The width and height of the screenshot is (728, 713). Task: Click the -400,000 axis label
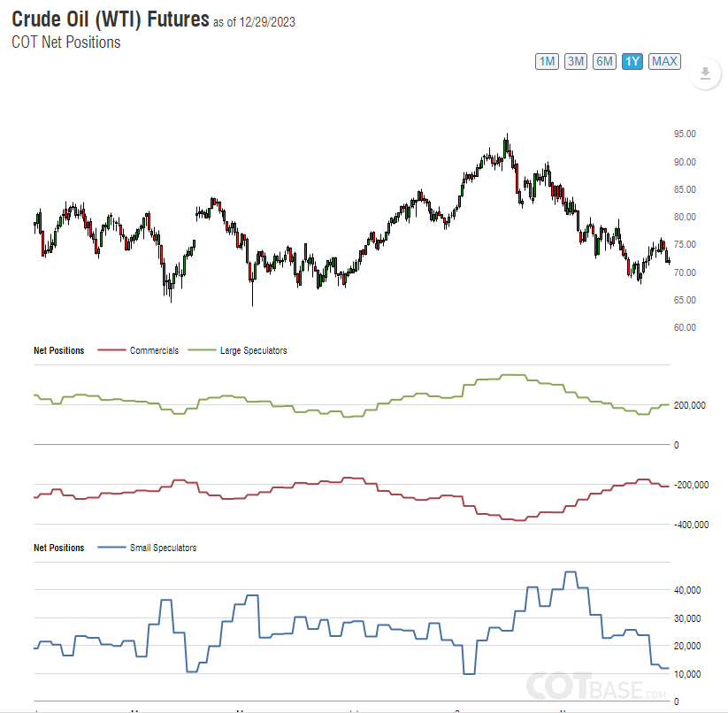click(690, 525)
